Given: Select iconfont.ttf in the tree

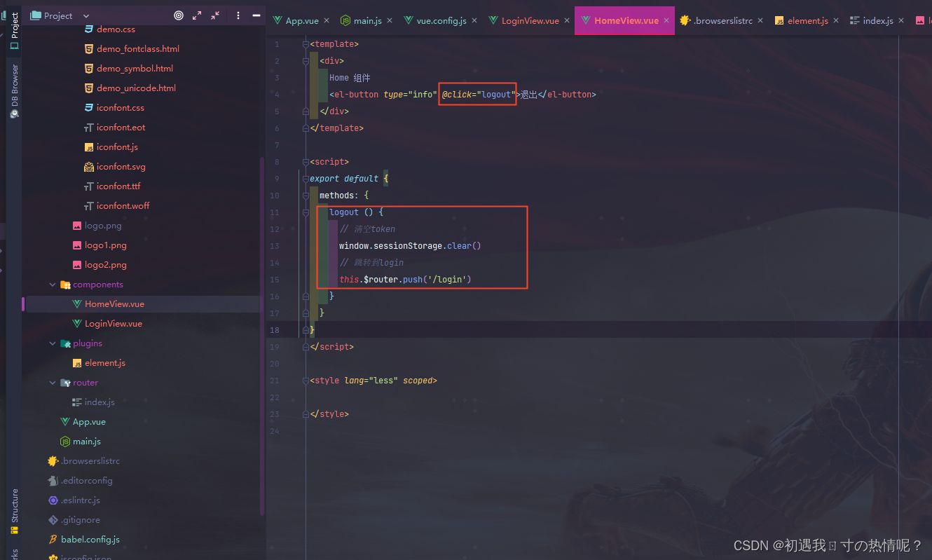Looking at the screenshot, I should coord(118,186).
